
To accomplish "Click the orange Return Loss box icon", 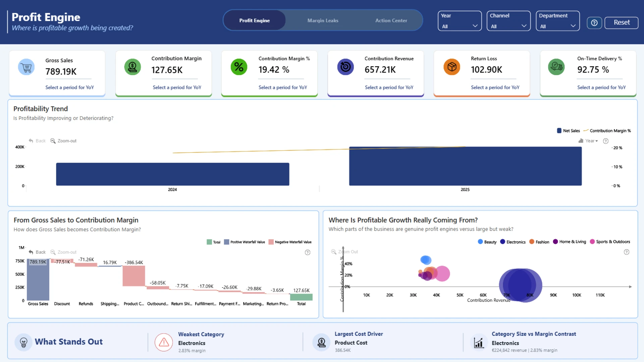I will [x=452, y=67].
